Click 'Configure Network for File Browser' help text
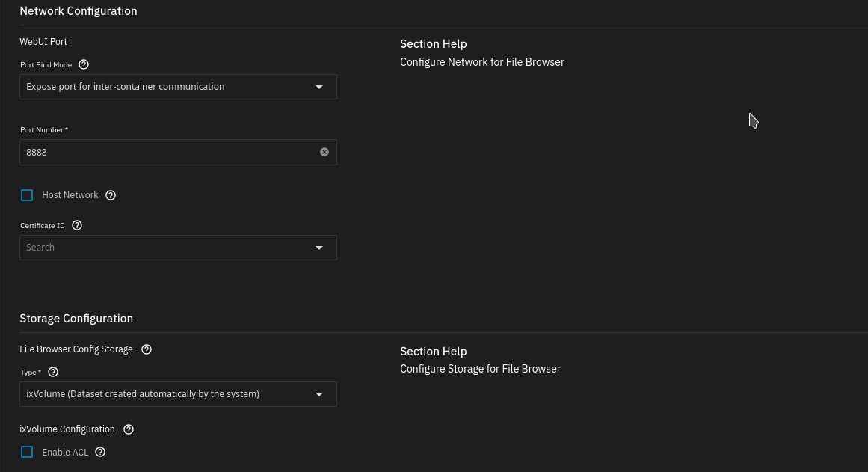This screenshot has height=472, width=868. 482,62
